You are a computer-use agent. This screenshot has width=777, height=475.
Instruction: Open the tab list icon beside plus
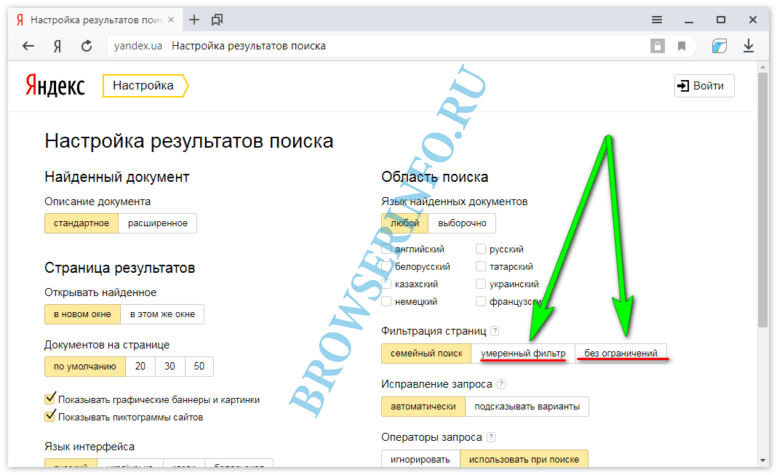pos(217,20)
